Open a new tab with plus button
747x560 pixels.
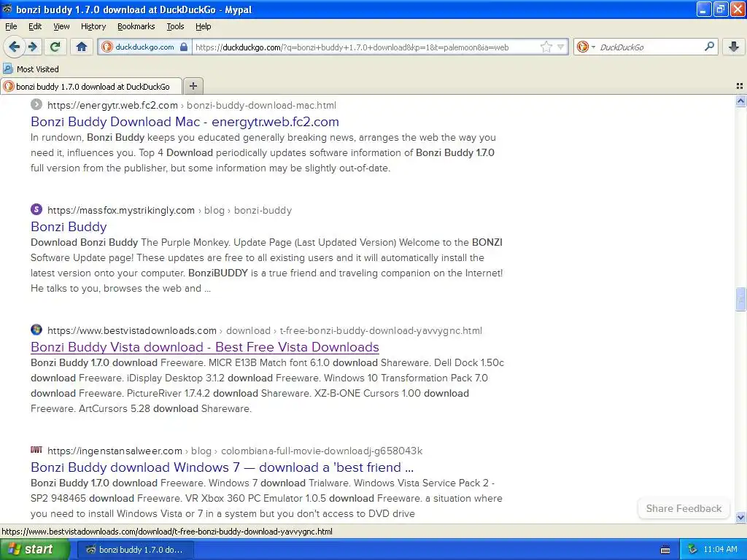coord(193,86)
